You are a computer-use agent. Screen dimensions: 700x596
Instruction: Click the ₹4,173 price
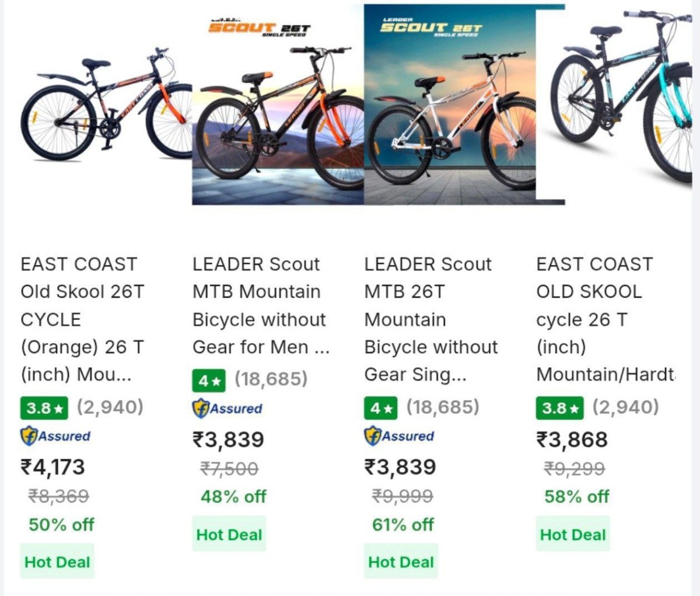tap(53, 467)
